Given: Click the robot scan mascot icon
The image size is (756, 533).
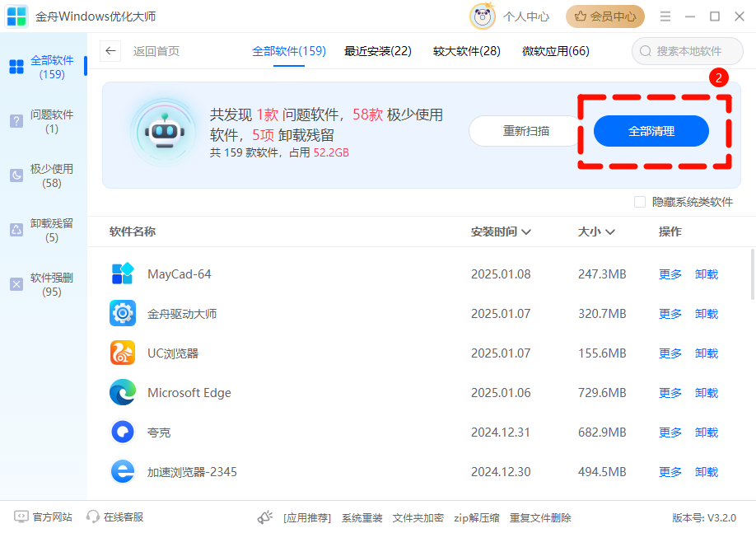Looking at the screenshot, I should pos(166,132).
